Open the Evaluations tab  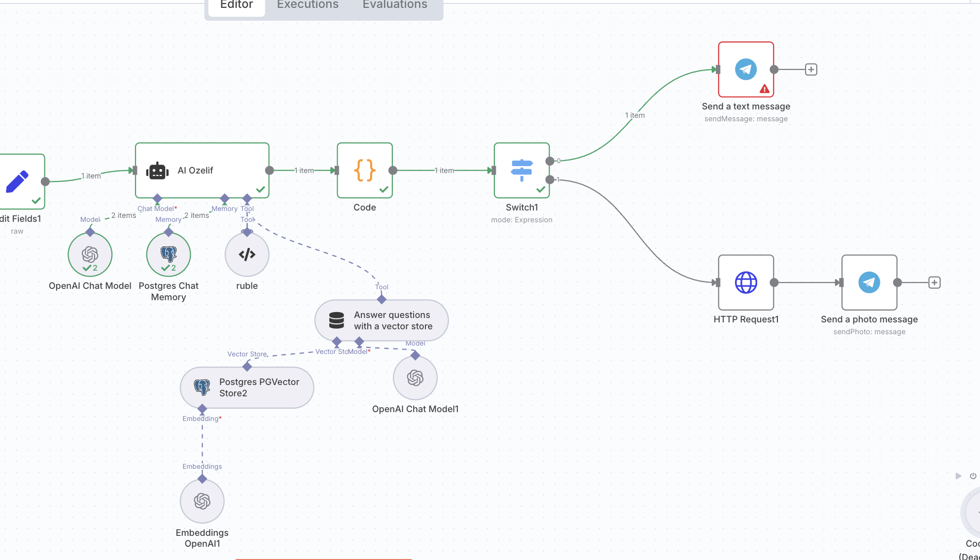(395, 5)
